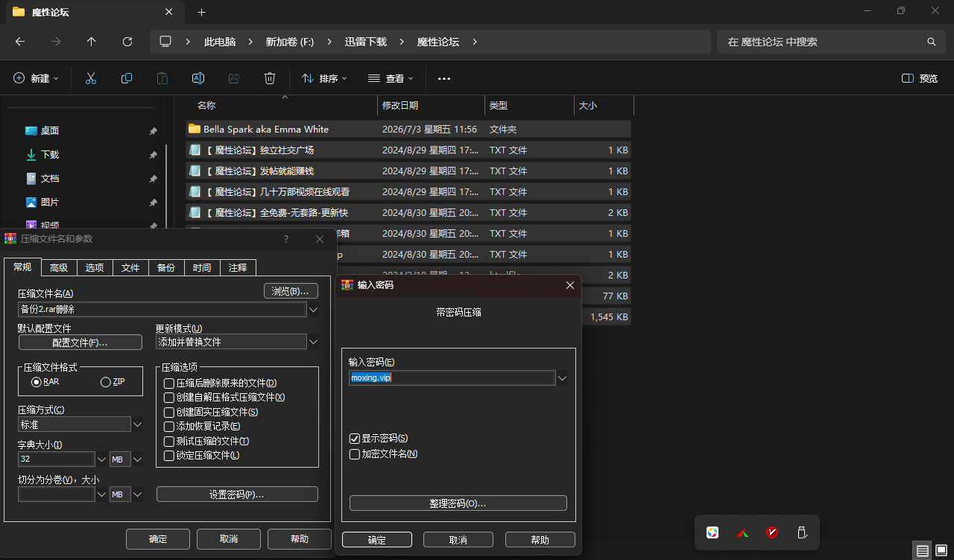This screenshot has height=560, width=954.
Task: Click the Copy icon in Explorer toolbar
Action: click(x=127, y=78)
